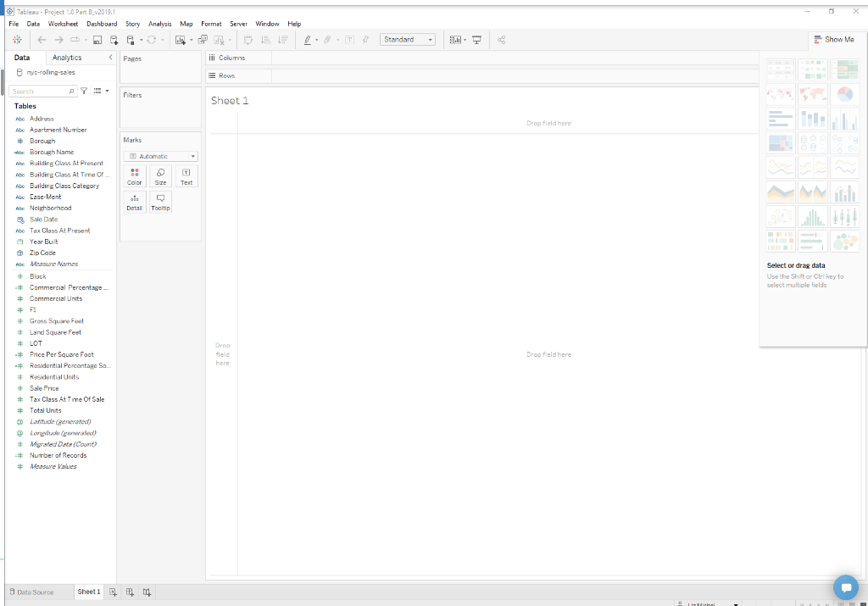Click the Tooltip marks card icon
The height and width of the screenshot is (606, 868).
pos(160,203)
